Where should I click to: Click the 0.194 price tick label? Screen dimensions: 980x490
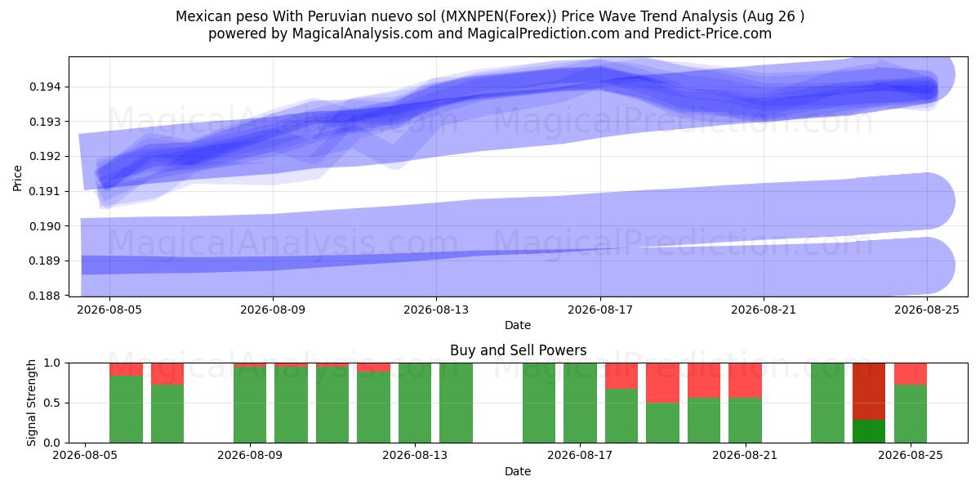point(47,87)
